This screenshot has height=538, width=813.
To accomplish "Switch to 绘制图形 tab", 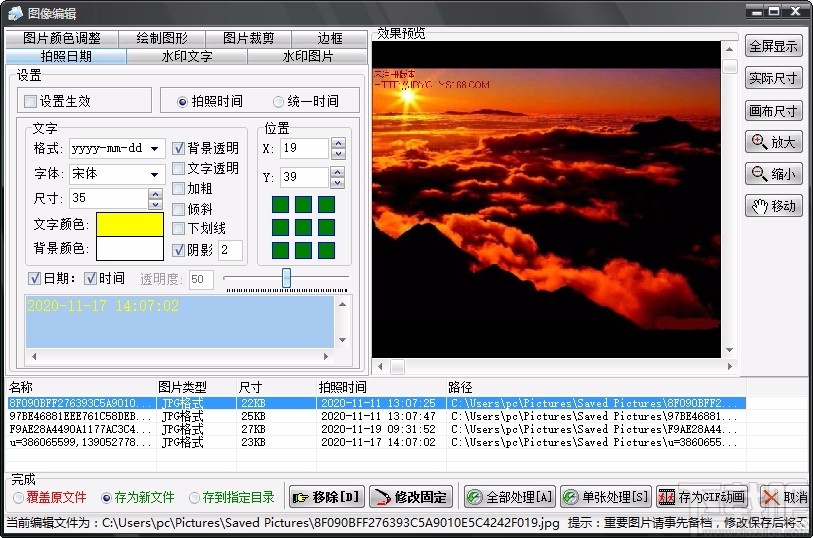I will [x=162, y=38].
